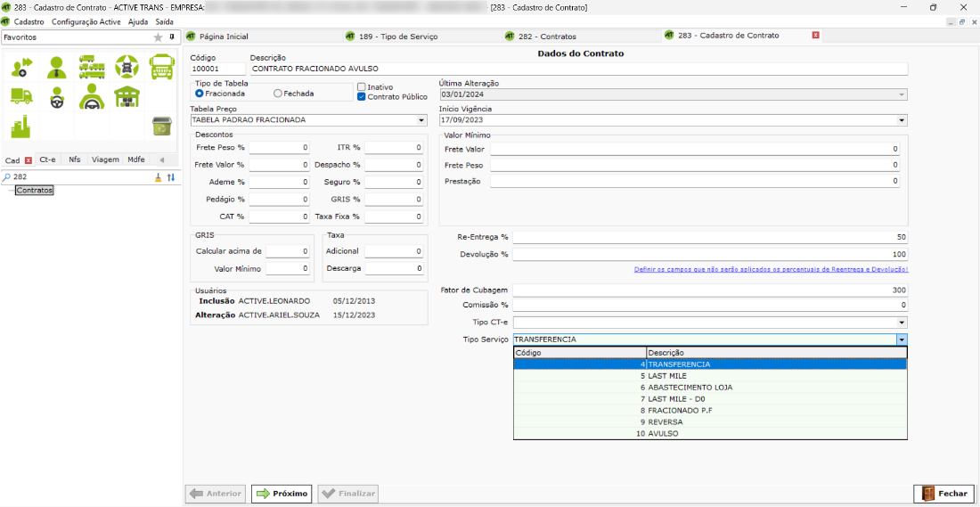
Task: Choose FRACIONADO P.F in the list
Action: (x=710, y=410)
